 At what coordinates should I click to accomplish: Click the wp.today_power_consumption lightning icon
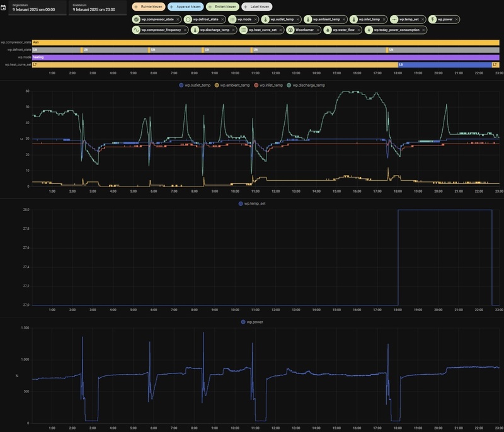[369, 30]
